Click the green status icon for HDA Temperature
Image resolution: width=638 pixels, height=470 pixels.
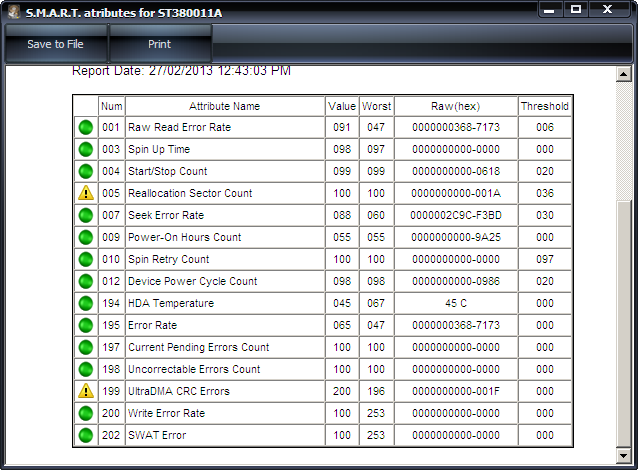[86, 303]
